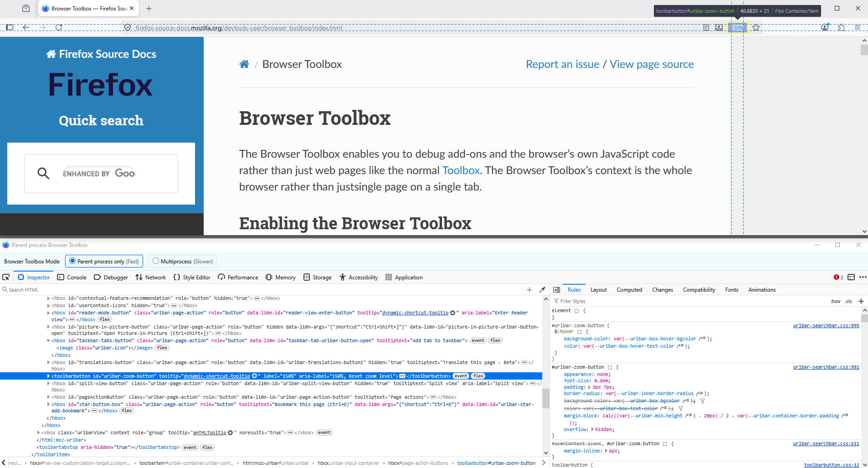Expand the picture-in-picture-button hbox node
The width and height of the screenshot is (868, 468).
[49, 327]
